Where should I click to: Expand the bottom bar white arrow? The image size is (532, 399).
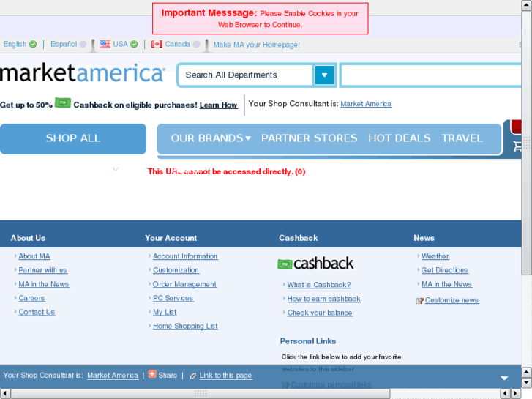504,378
